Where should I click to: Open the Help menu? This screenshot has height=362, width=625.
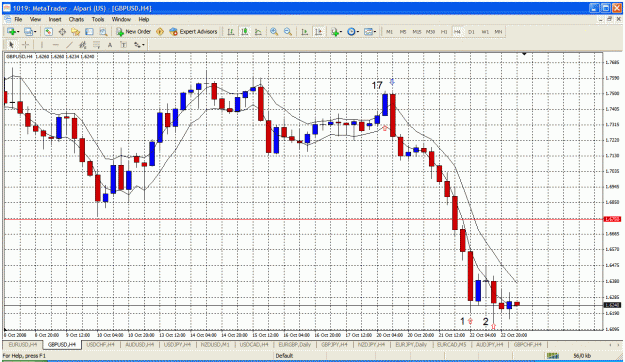point(144,19)
